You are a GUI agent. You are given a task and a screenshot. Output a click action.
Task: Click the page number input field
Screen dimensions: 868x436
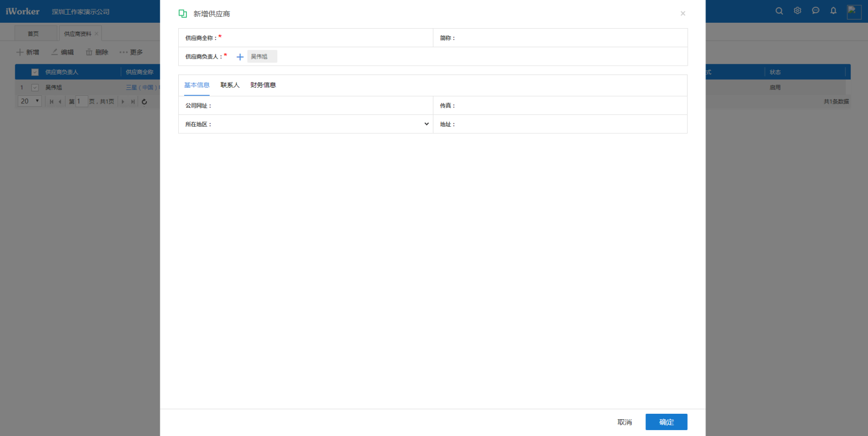[x=81, y=101]
